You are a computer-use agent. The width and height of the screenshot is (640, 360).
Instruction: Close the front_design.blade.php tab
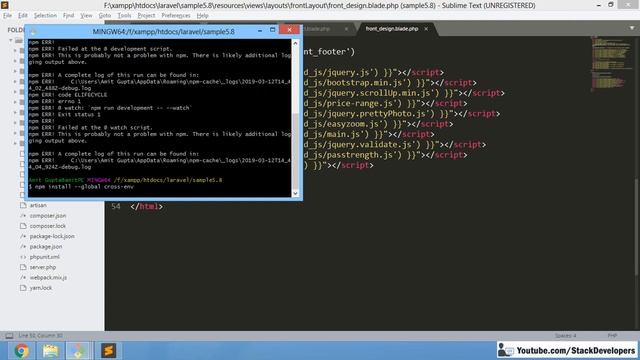426,29
